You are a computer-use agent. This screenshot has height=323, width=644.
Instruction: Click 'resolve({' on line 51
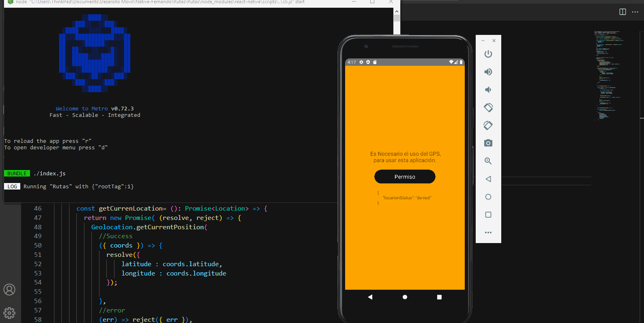tap(123, 255)
